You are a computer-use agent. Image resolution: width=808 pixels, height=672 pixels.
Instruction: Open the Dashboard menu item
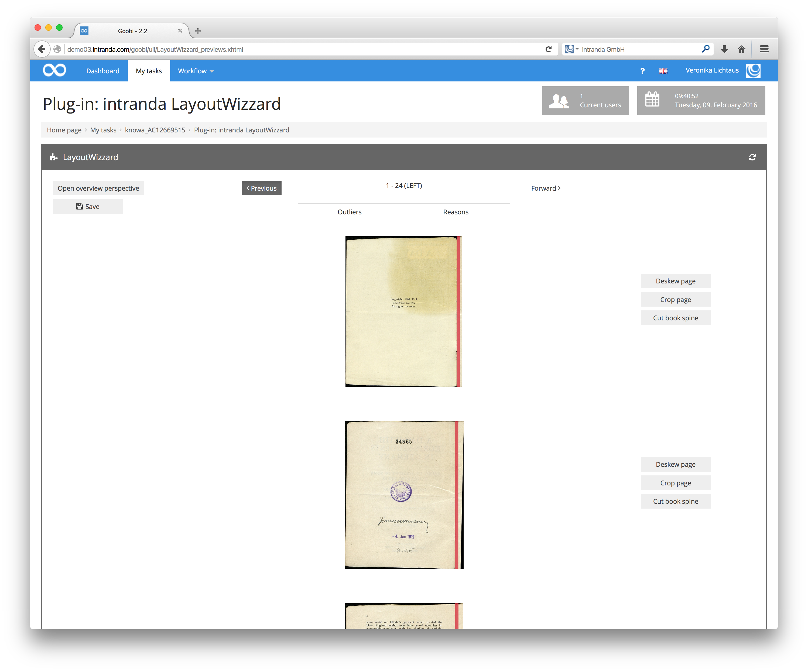(103, 71)
